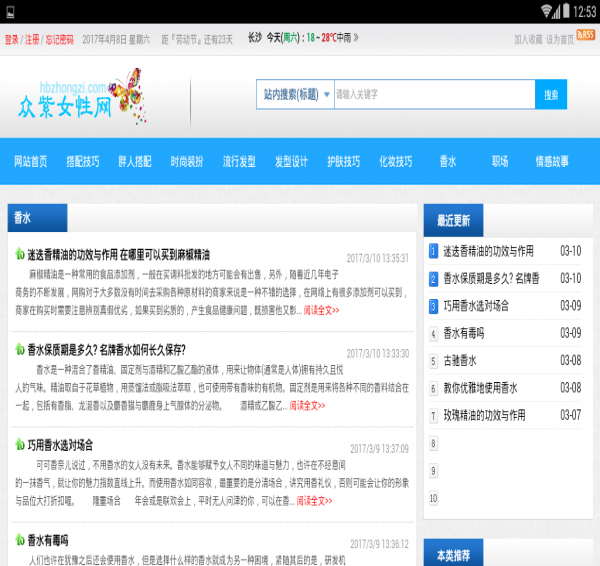600x566 pixels.
Task: Click timestamp 2017/3/10 13:35:31
Action: [x=378, y=258]
